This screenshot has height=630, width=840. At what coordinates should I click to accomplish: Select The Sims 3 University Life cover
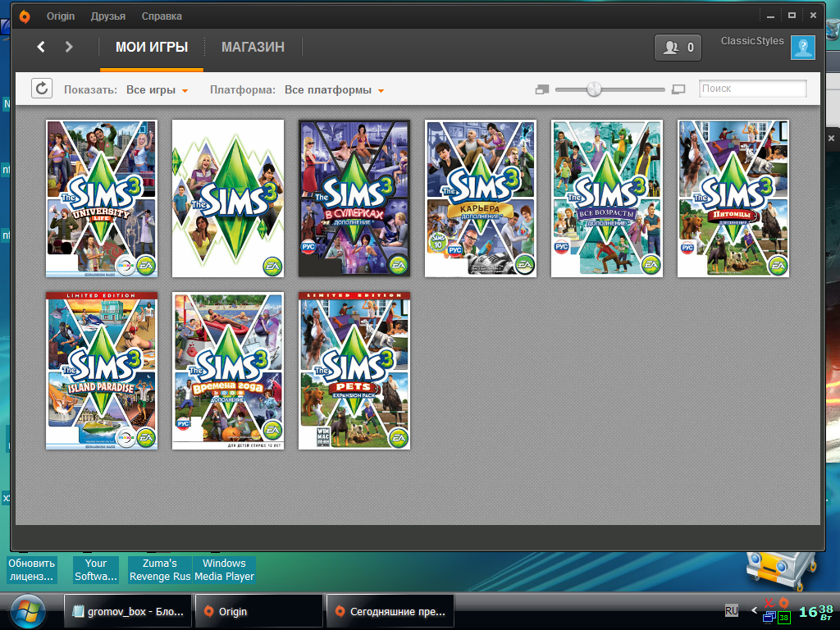click(x=102, y=199)
